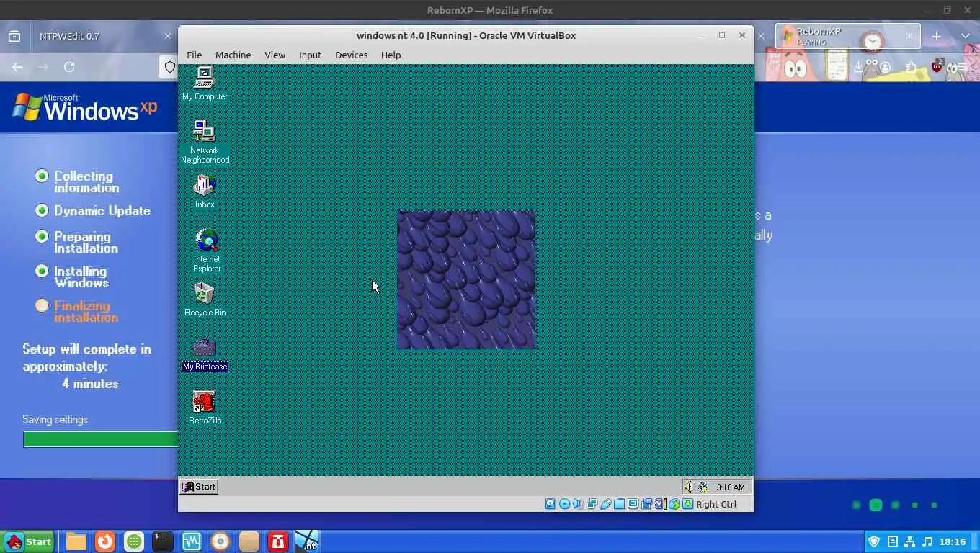
Task: Open system monitor taskbar icon
Action: pos(192,541)
